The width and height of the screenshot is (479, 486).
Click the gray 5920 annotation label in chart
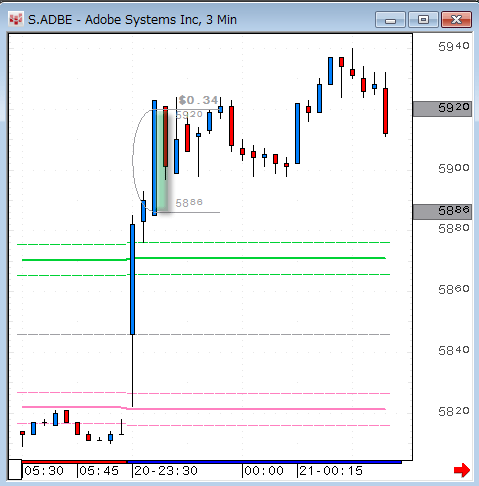(189, 115)
